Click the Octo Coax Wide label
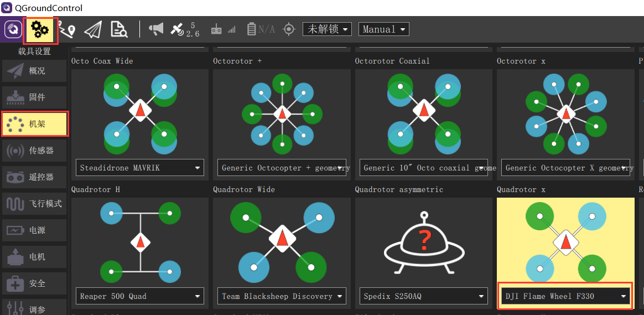 (102, 61)
